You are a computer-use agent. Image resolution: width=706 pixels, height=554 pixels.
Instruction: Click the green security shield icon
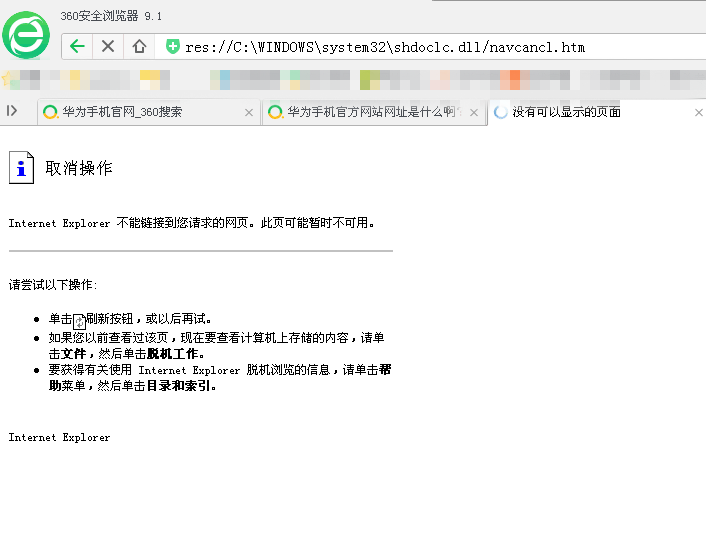173,46
